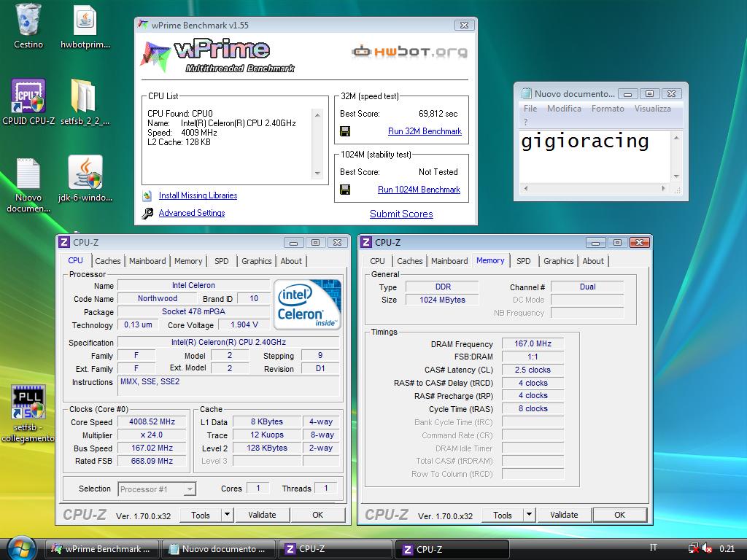This screenshot has width=747, height=560.
Task: Click OK button in left CPU-Z
Action: click(318, 515)
